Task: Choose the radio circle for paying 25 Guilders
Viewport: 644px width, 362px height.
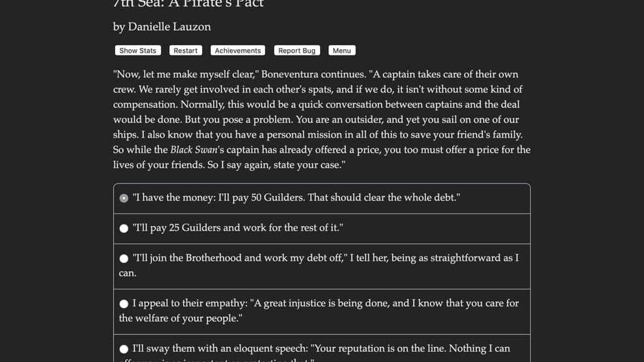Action: pos(124,229)
